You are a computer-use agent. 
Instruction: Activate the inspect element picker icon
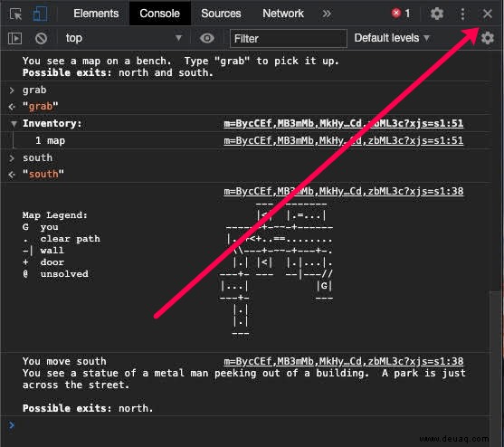coord(15,14)
